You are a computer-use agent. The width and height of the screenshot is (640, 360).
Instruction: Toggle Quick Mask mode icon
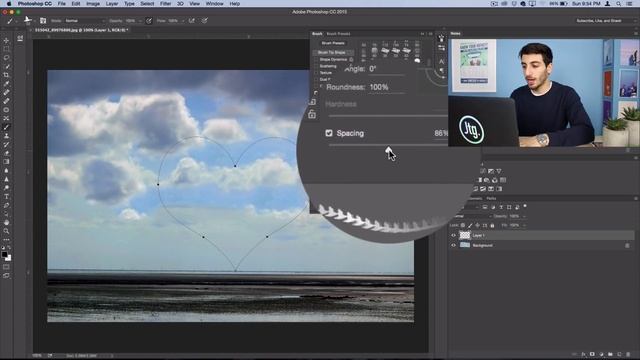tap(6, 267)
